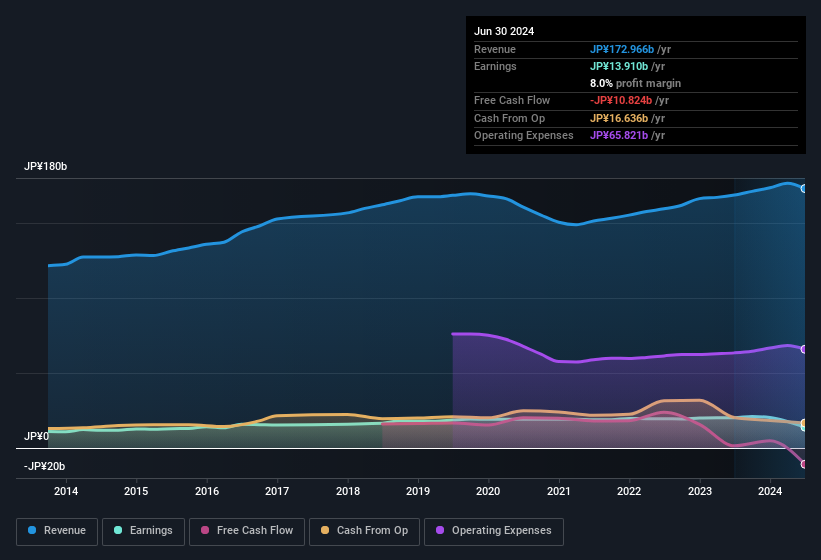821x560 pixels.
Task: Click the Revenue endpoint marker on chart
Action: [804, 188]
